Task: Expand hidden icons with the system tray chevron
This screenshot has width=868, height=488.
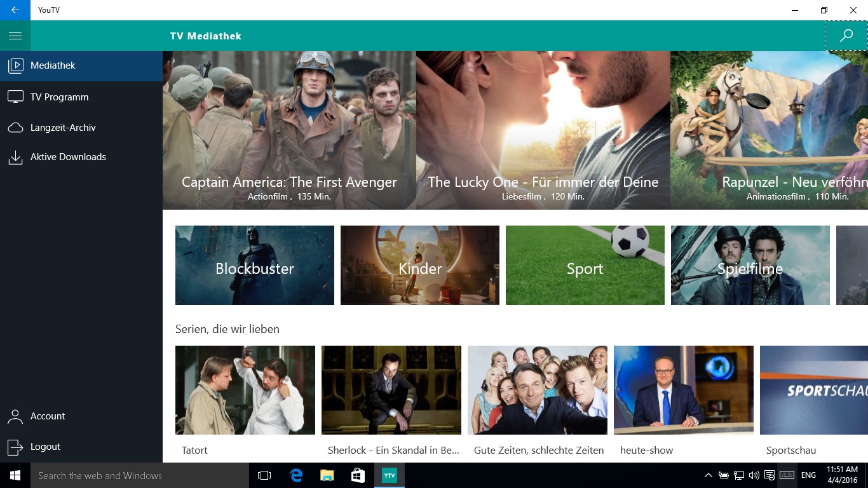Action: pos(708,475)
